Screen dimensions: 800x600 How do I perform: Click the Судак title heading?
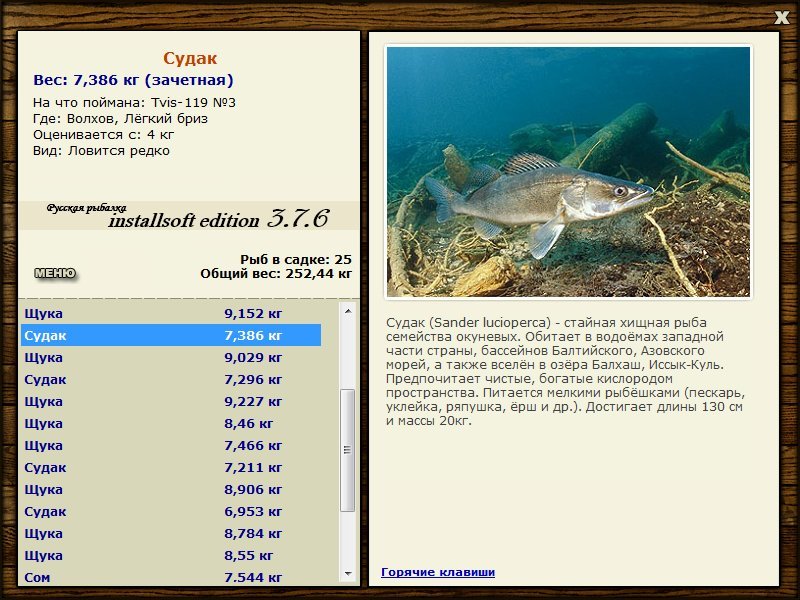coord(190,58)
